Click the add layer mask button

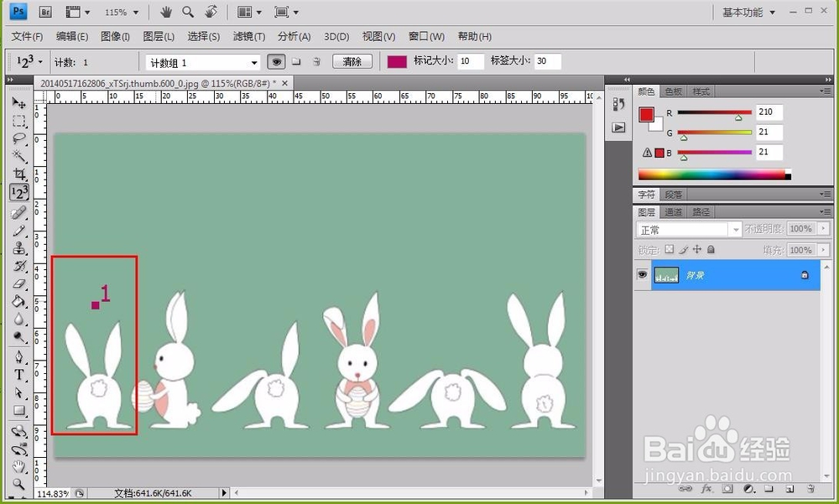point(727,488)
